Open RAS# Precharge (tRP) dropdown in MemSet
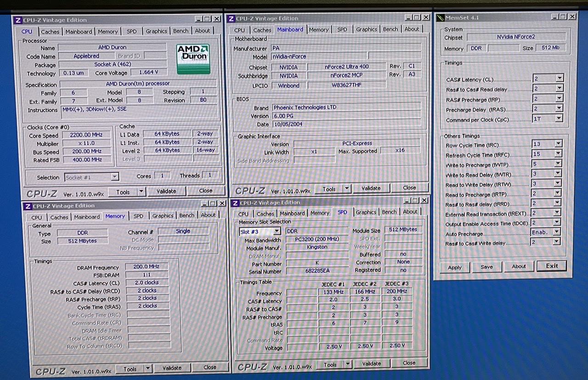The width and height of the screenshot is (588, 380). point(559,99)
